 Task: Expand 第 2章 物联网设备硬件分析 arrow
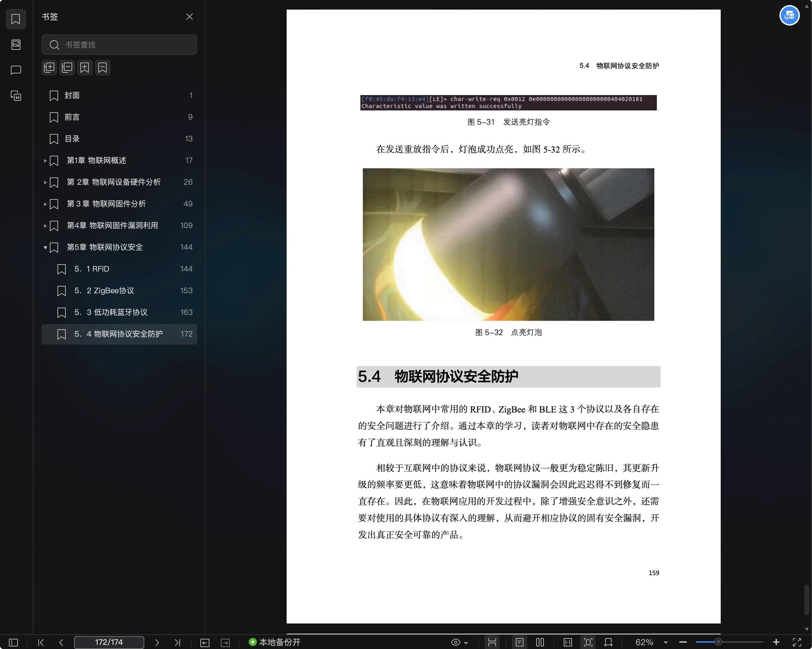pos(45,182)
